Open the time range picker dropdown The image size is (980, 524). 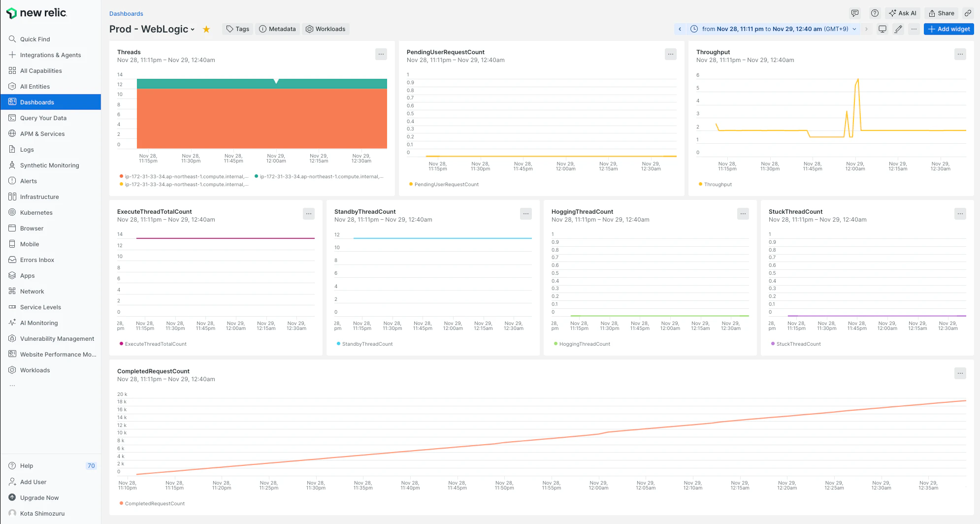click(773, 29)
